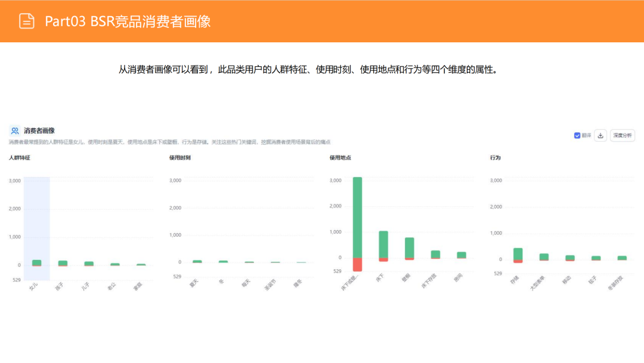644x363 pixels.
Task: Select the 移动 bar in 行为 chart
Action: (570, 258)
